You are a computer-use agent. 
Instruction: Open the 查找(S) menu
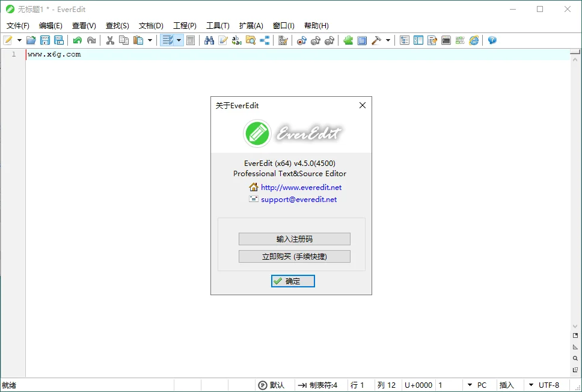click(117, 26)
